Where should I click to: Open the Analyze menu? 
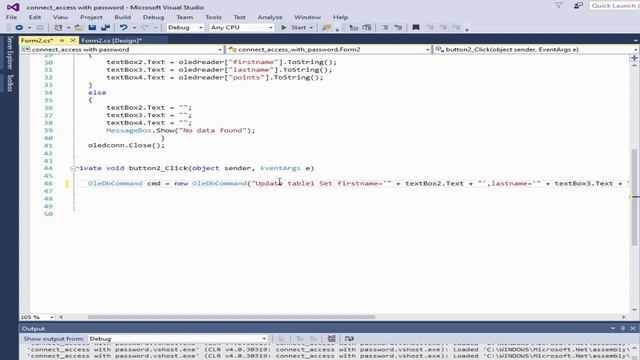[270, 17]
